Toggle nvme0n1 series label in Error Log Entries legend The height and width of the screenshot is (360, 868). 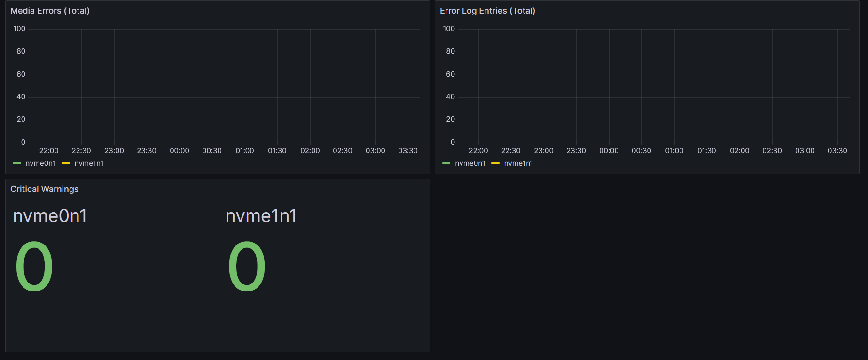tap(470, 163)
